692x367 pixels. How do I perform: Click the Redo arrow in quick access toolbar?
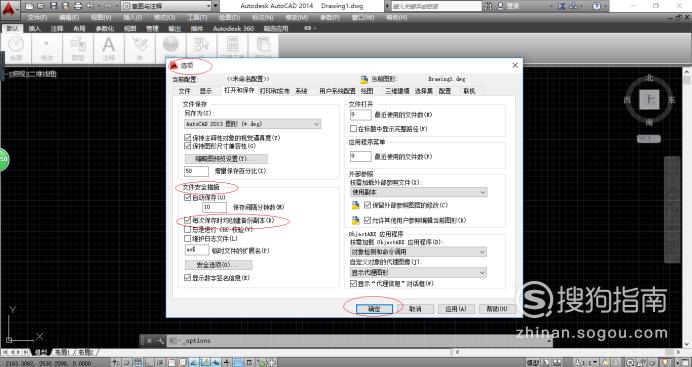109,6
